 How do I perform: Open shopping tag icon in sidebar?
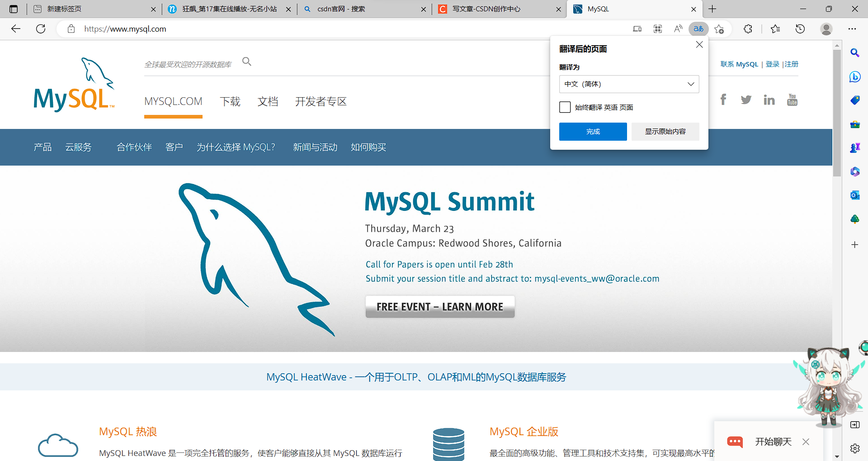(x=855, y=100)
